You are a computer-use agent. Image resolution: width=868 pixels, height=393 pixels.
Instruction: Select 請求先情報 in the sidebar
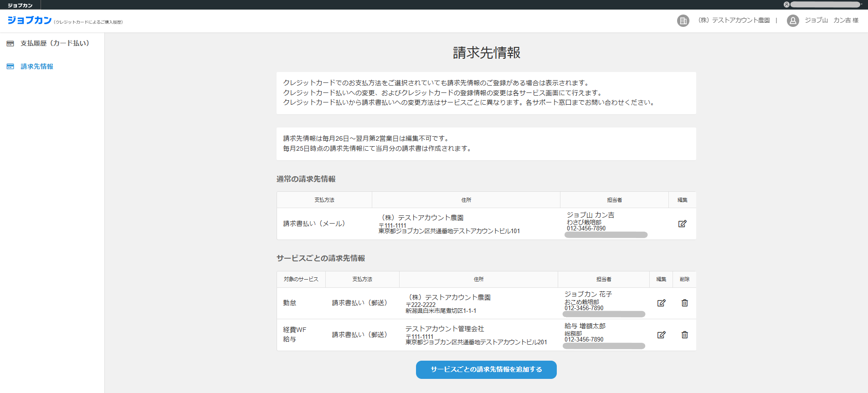click(x=37, y=66)
